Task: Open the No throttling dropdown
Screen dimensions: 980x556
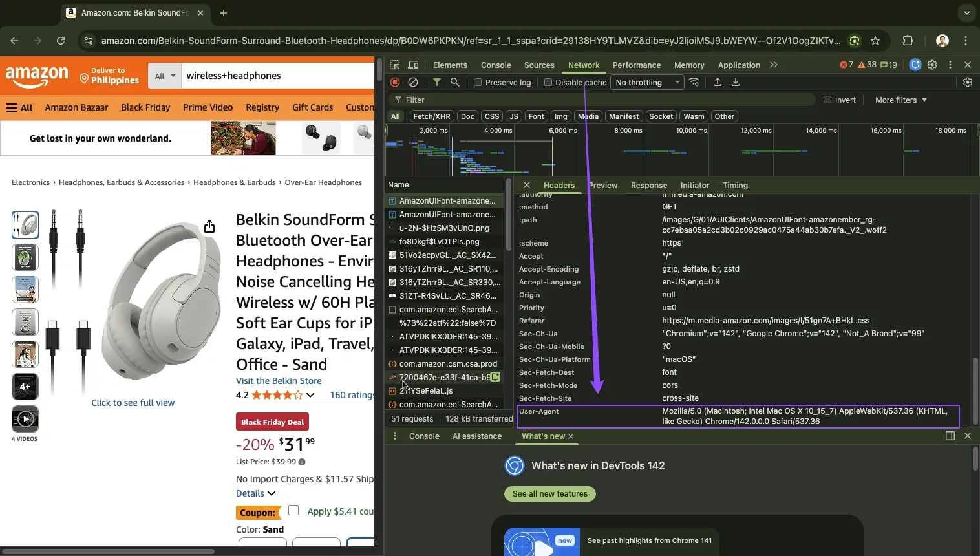Action: coord(646,82)
